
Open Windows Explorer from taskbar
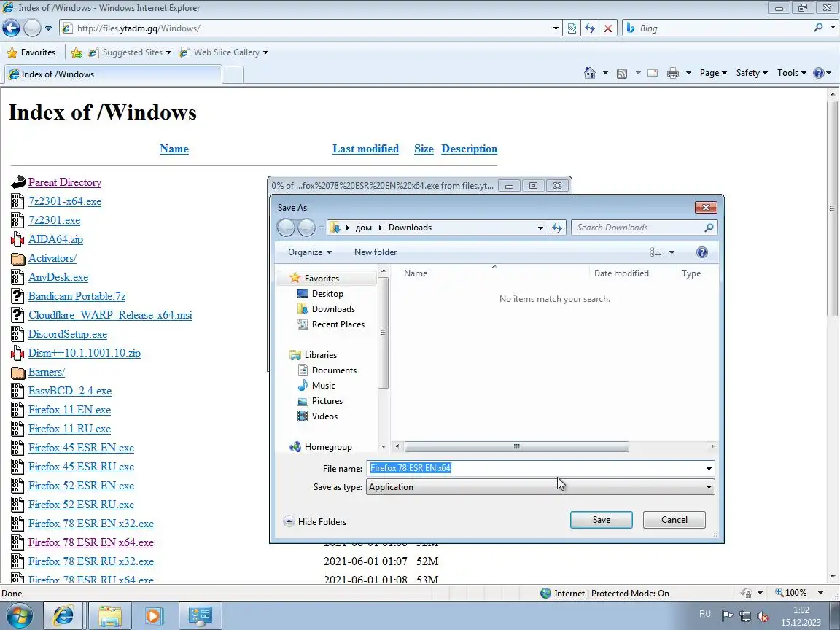(x=109, y=616)
